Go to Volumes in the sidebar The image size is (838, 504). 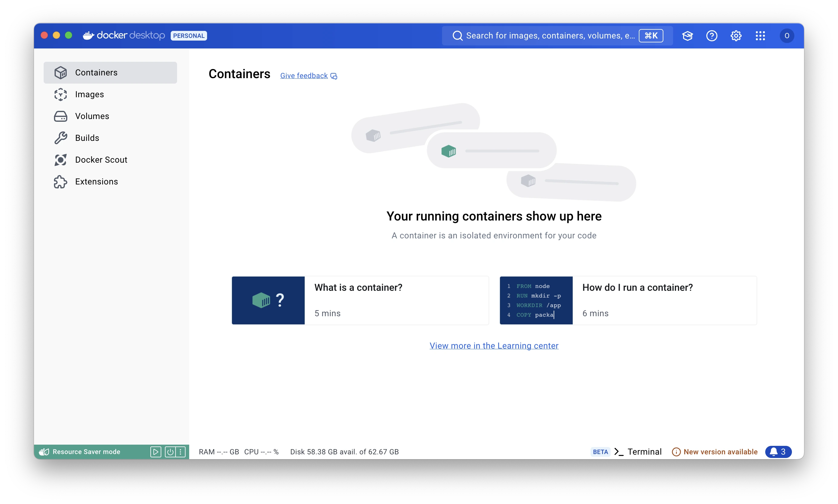[x=110, y=116]
